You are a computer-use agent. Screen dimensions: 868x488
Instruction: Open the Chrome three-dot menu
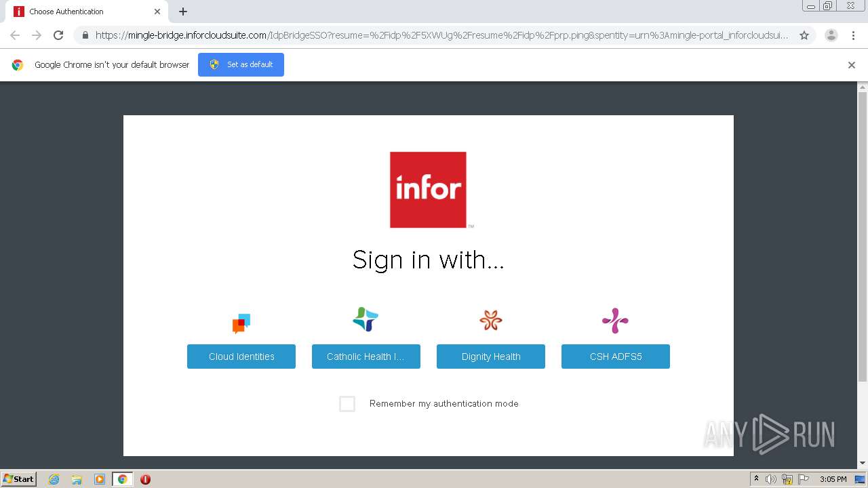point(854,35)
